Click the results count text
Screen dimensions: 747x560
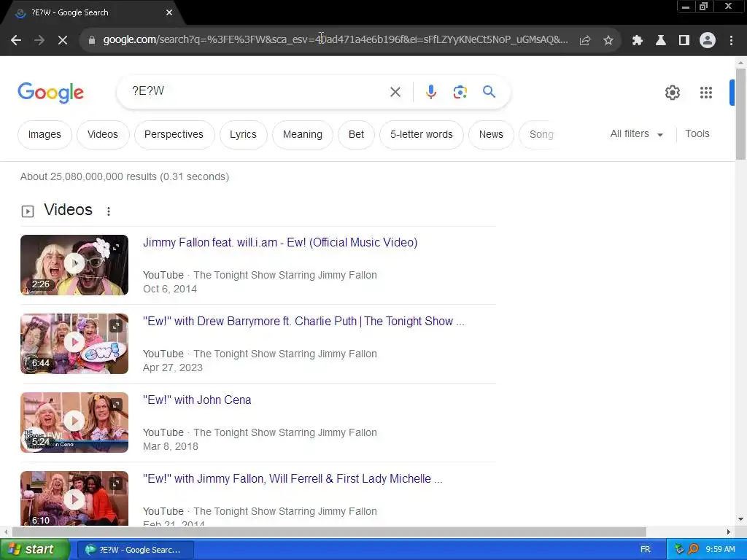click(125, 176)
